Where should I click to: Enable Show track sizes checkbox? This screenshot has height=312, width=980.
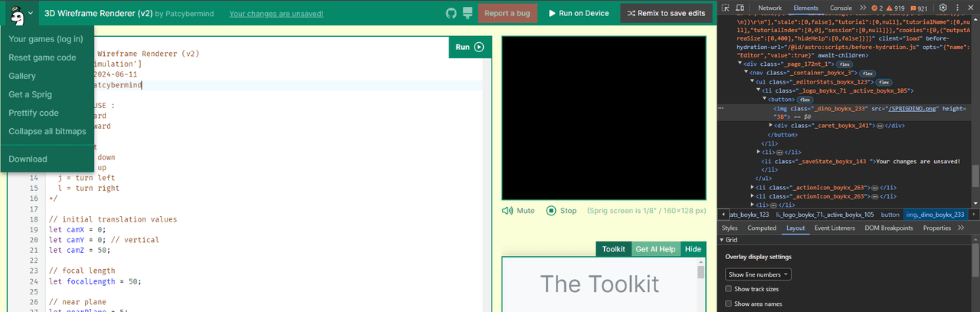pyautogui.click(x=728, y=289)
